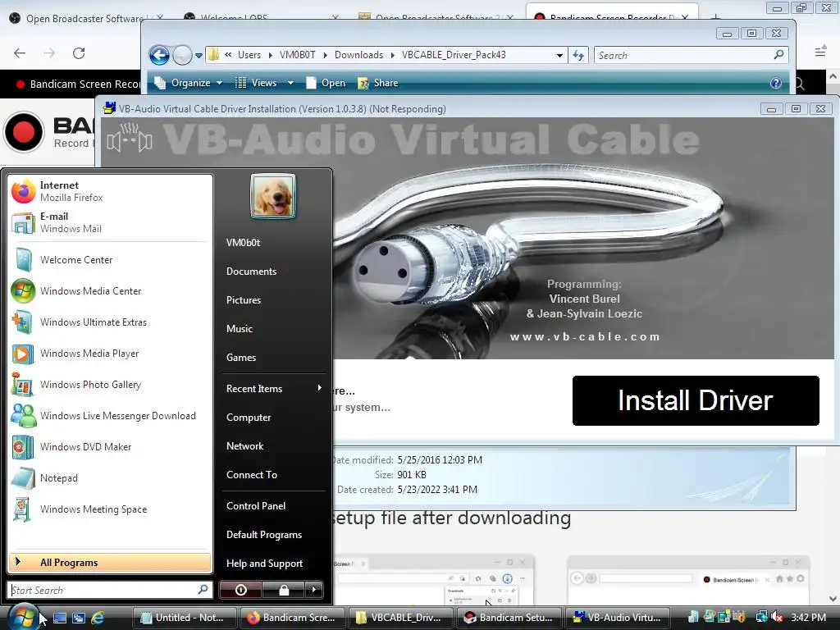Image resolution: width=840 pixels, height=630 pixels.
Task: Open Windows Ultimate Extras
Action: [x=110, y=322]
